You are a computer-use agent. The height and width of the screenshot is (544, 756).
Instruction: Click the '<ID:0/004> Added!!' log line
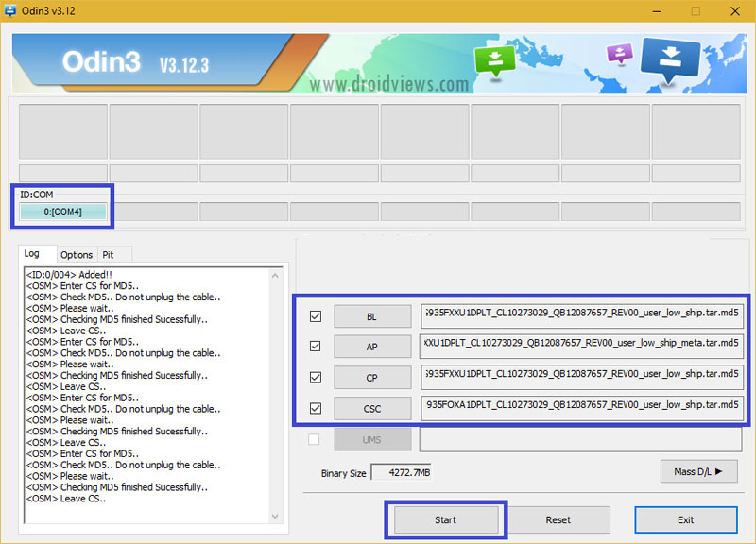[69, 275]
